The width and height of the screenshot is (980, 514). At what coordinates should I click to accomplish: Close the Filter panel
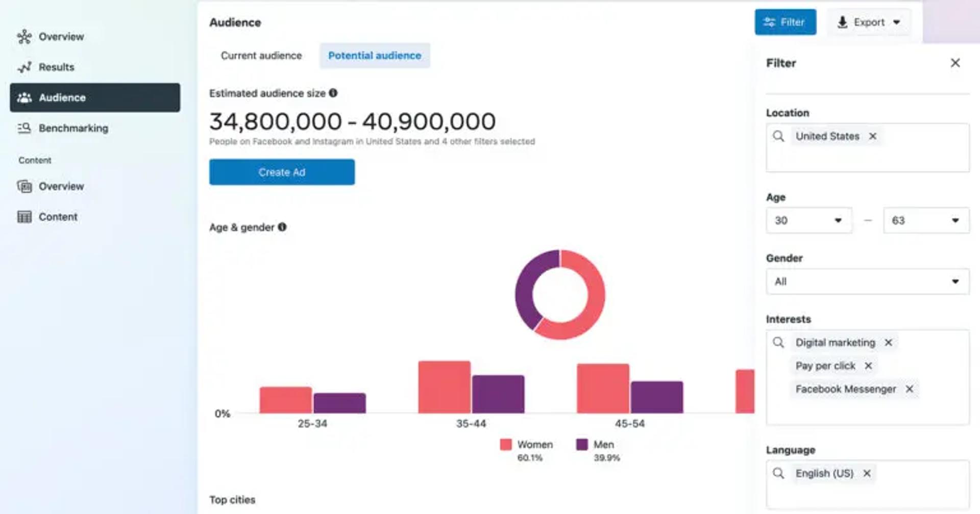(x=955, y=63)
